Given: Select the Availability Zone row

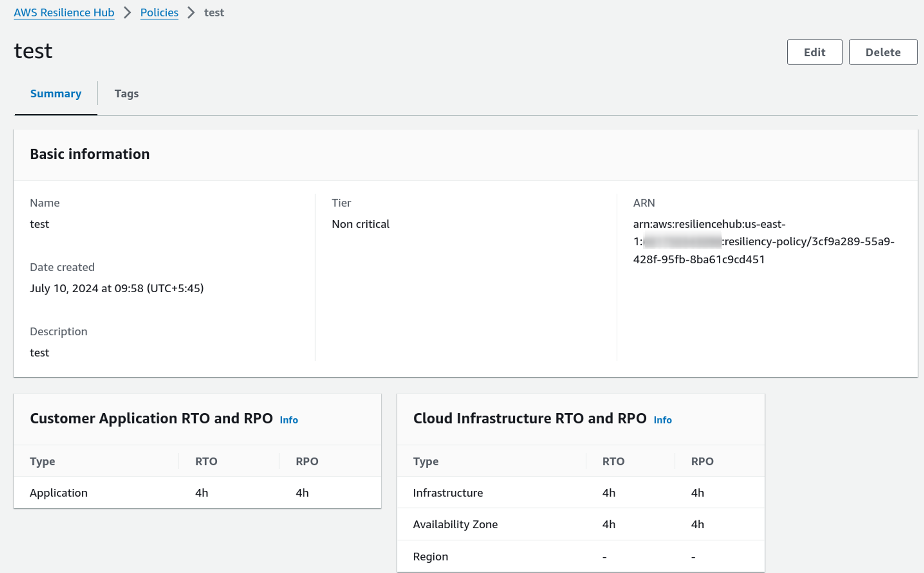Looking at the screenshot, I should coord(455,524).
